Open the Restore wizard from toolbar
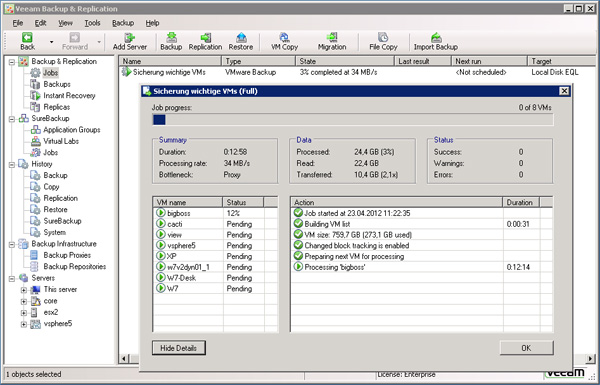Image resolution: width=600 pixels, height=385 pixels. click(241, 41)
